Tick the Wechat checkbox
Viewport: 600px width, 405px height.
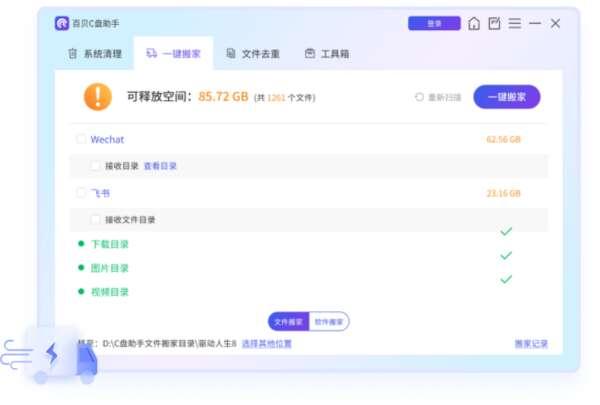pyautogui.click(x=81, y=140)
